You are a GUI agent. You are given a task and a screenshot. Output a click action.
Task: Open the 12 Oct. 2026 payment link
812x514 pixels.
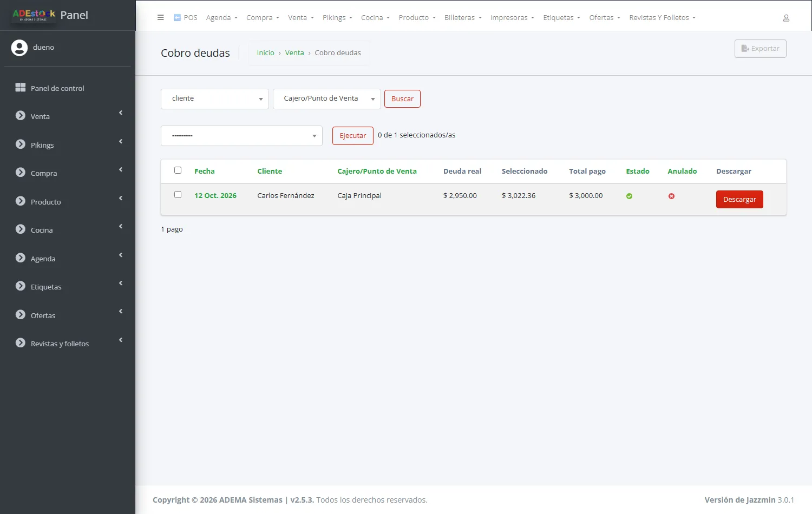[215, 196]
